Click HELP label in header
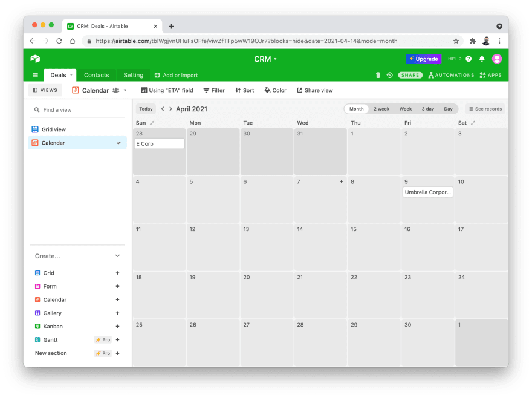The height and width of the screenshot is (398, 532). pyautogui.click(x=455, y=59)
